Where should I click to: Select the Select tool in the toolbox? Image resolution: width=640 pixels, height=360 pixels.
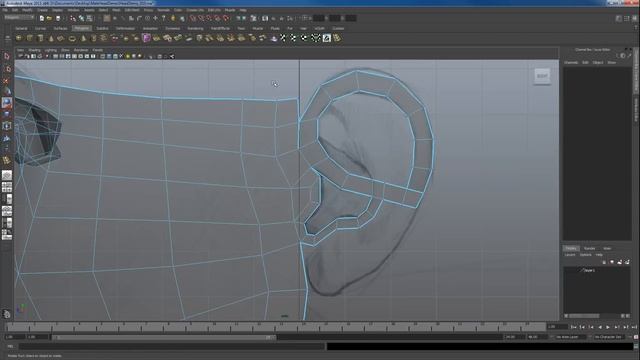click(x=7, y=56)
